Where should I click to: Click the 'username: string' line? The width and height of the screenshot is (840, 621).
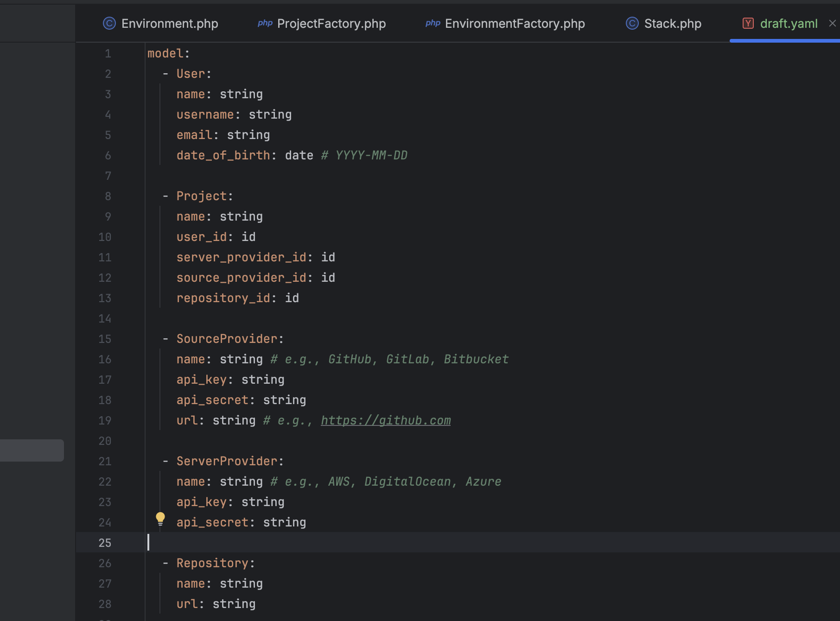coord(234,114)
